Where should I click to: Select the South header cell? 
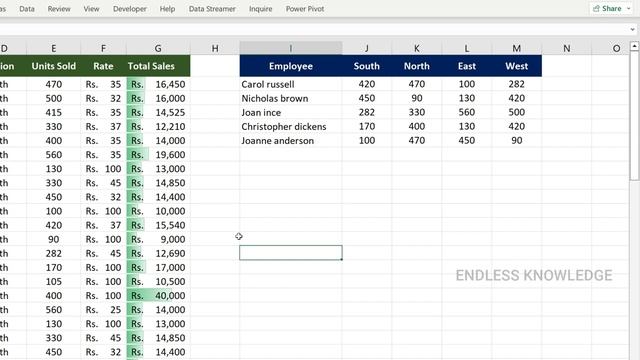(367, 66)
